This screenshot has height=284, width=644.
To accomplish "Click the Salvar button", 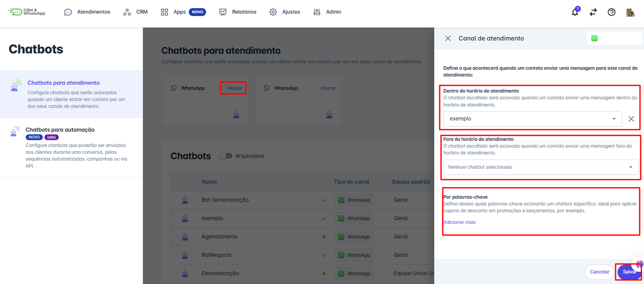I will click(630, 272).
